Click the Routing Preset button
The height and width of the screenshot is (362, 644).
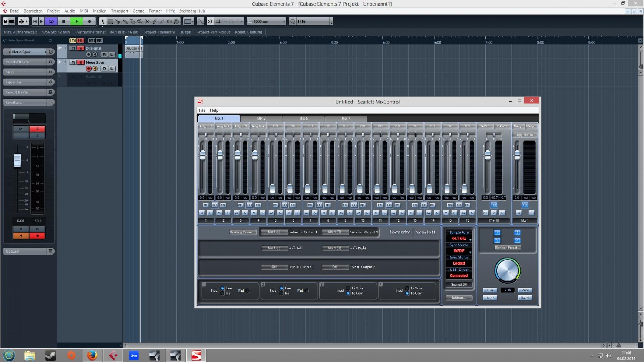click(242, 232)
